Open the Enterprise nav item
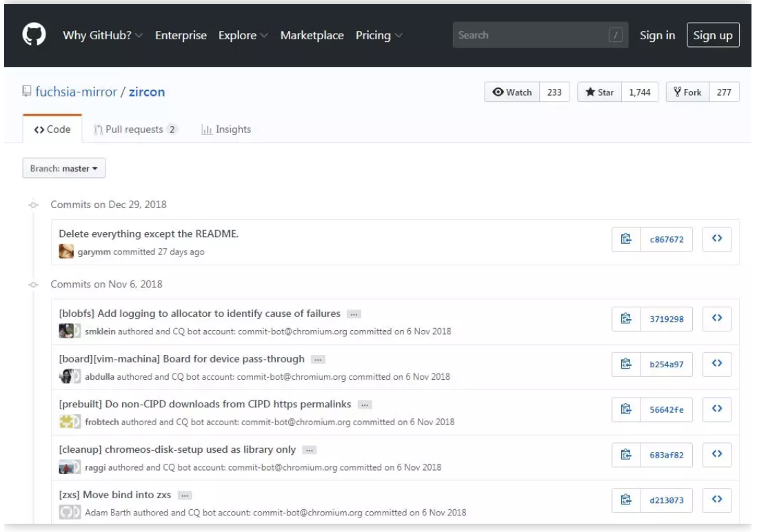757x532 pixels. click(x=181, y=35)
